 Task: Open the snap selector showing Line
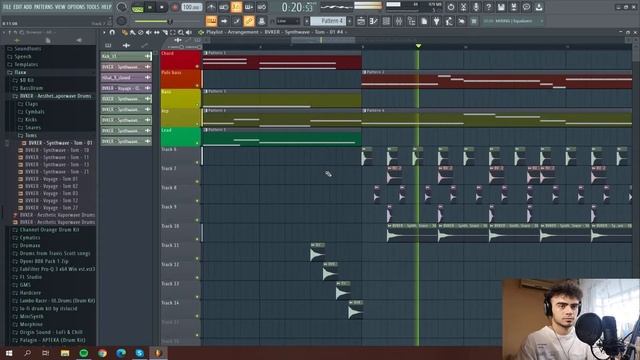287,21
